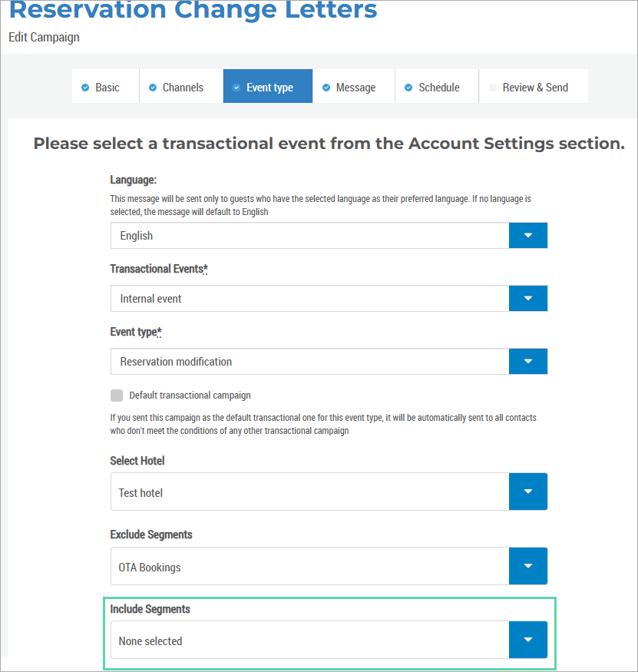Jump to Review & Send tab
The image size is (638, 672).
tap(534, 87)
